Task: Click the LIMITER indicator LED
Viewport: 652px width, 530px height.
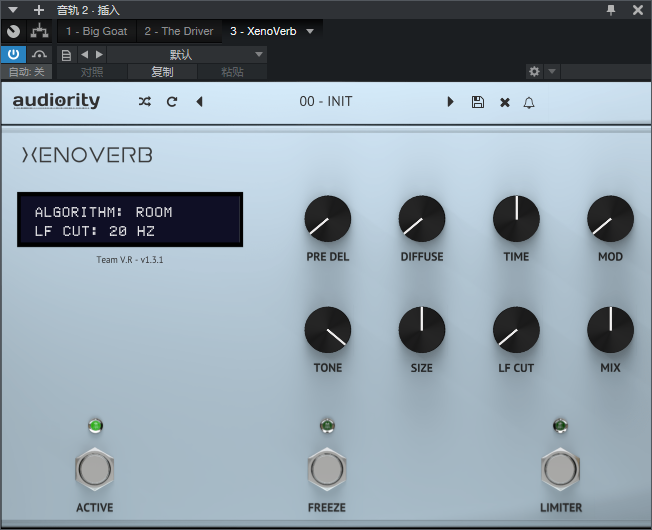Action: [560, 425]
